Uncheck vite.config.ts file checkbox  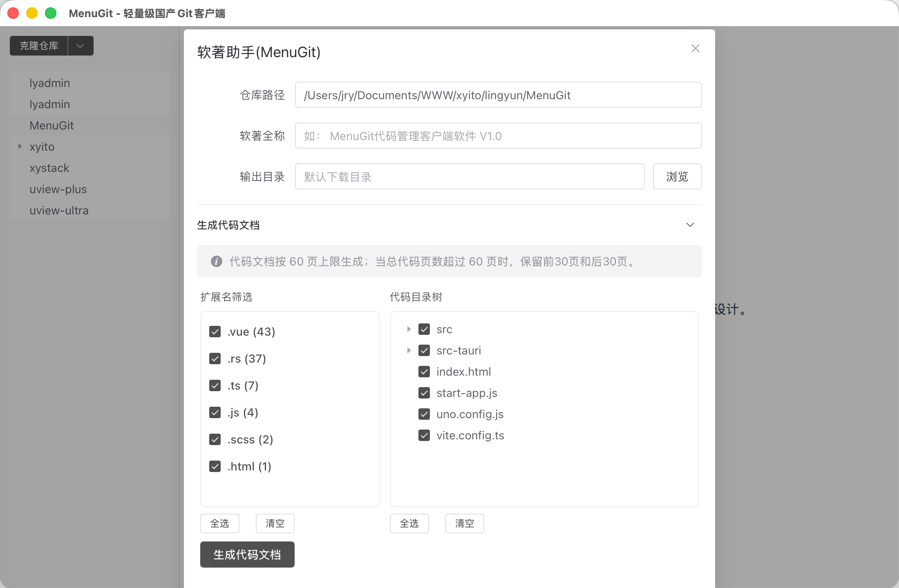(424, 435)
